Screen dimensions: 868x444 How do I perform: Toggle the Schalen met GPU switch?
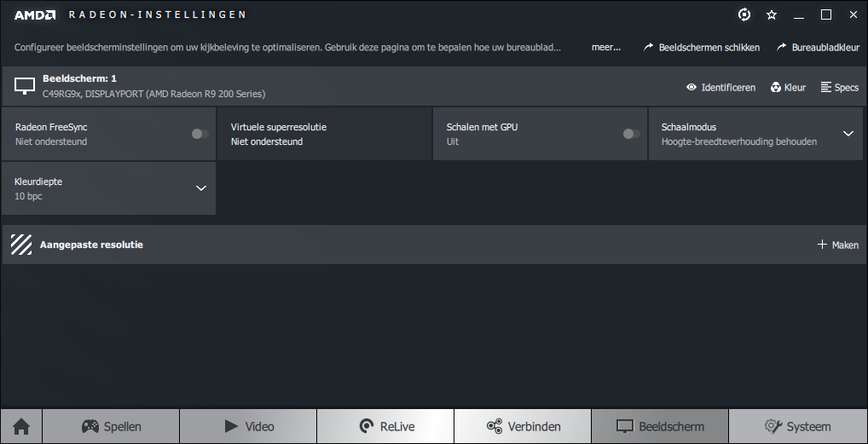(x=631, y=134)
